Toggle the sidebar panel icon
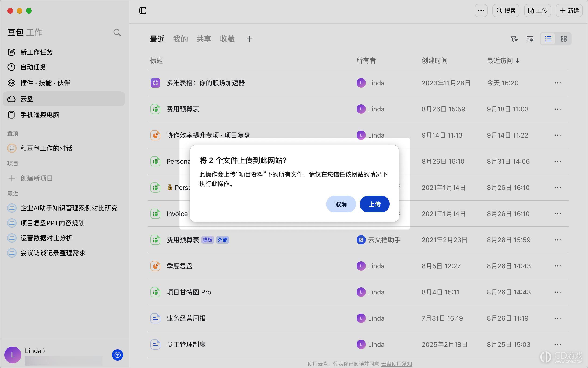The width and height of the screenshot is (588, 368). click(143, 11)
